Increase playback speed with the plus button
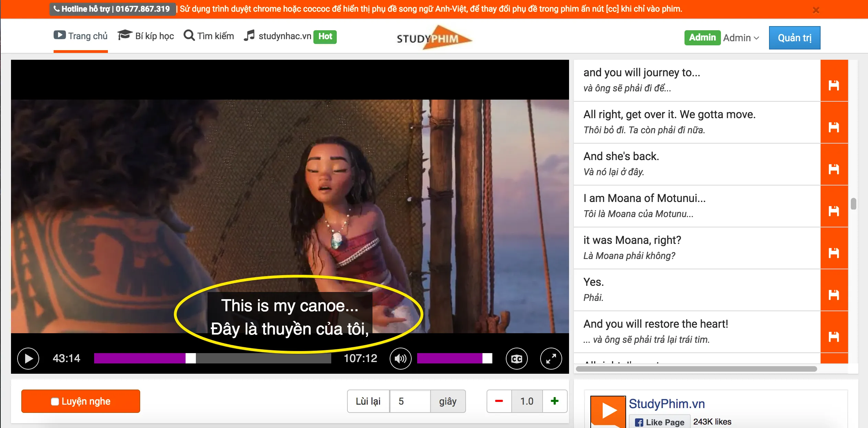 tap(555, 401)
